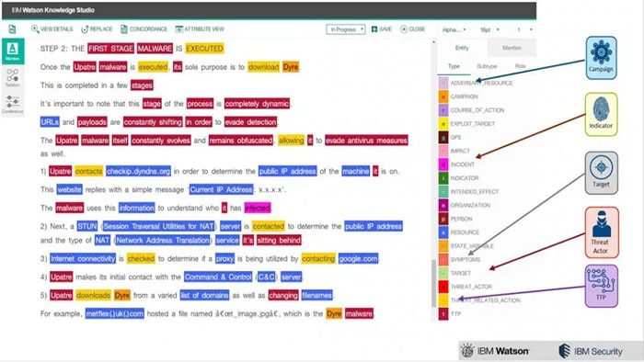644x362 pixels.
Task: Select the STATE_VARIABLE entity type
Action: (x=472, y=245)
